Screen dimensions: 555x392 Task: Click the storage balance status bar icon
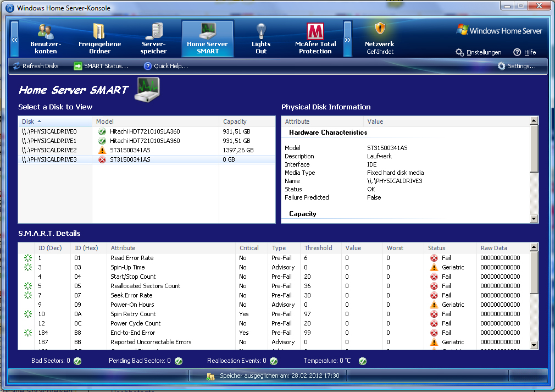point(210,376)
